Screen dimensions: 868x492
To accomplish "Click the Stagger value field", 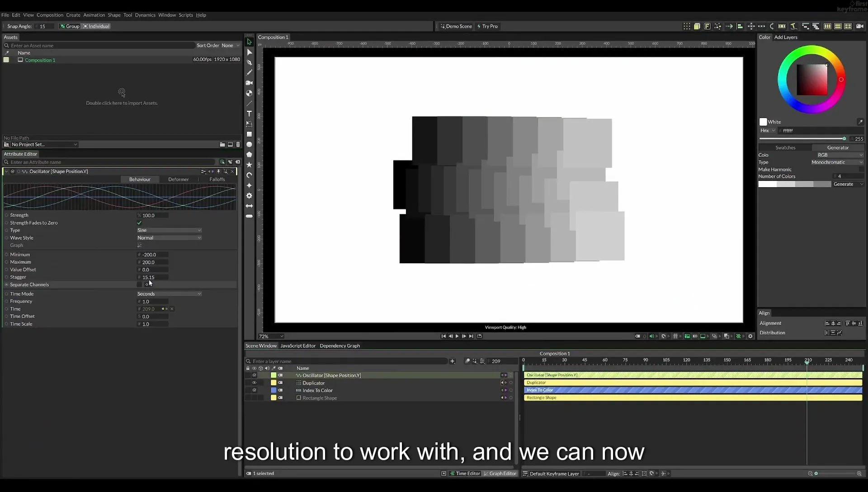I will (x=155, y=277).
